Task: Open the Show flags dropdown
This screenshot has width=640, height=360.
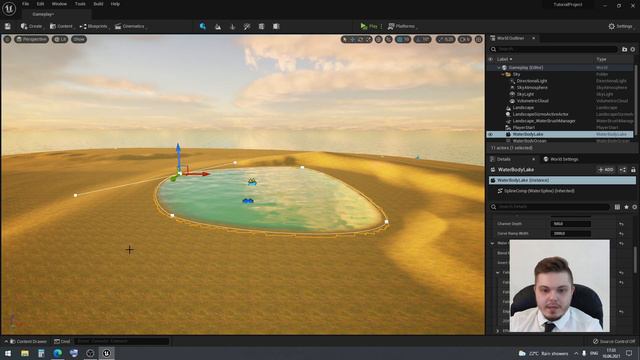Action: pos(79,39)
